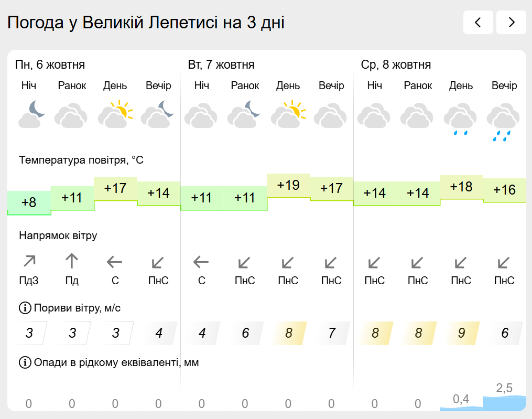Click the info icon beside Пориви вітру
532x419 pixels.
(x=25, y=308)
